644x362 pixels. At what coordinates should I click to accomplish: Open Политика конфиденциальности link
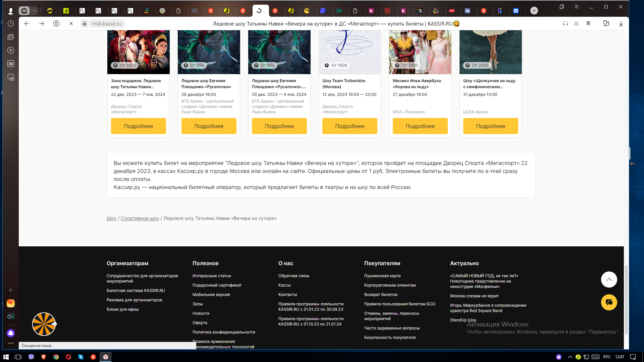224,332
